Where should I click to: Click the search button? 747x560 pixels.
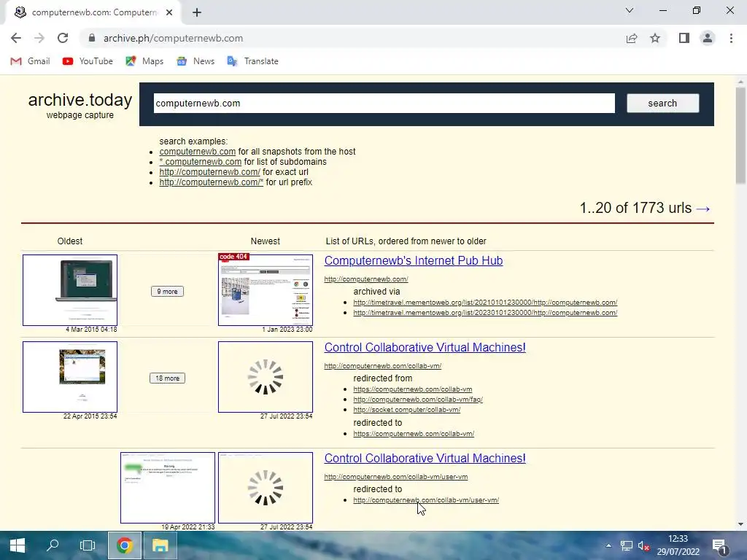[662, 104]
